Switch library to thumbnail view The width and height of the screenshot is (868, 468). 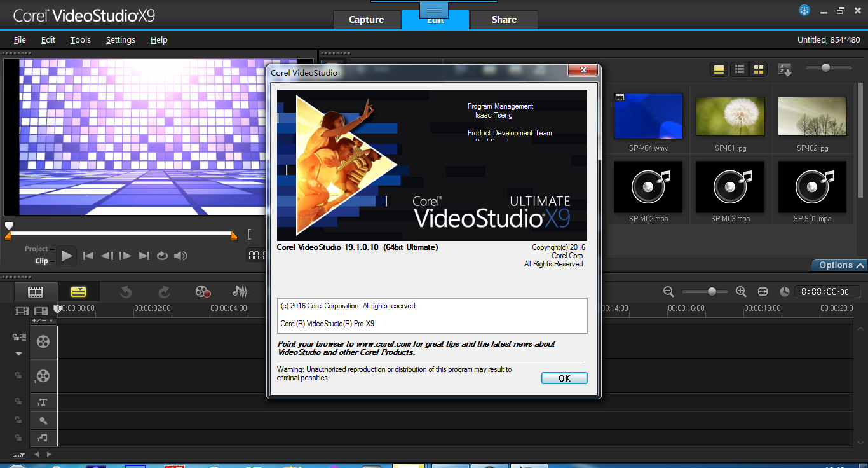759,70
